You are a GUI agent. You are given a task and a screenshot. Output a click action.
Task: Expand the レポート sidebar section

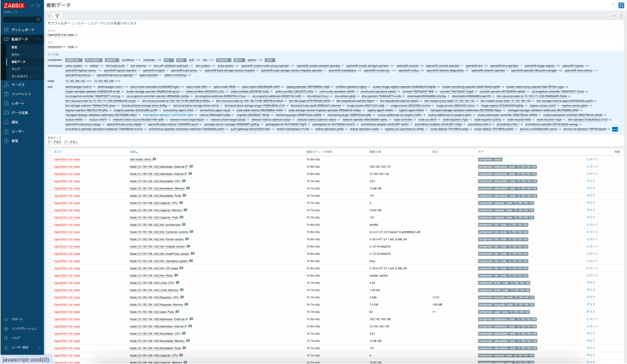pyautogui.click(x=22, y=103)
